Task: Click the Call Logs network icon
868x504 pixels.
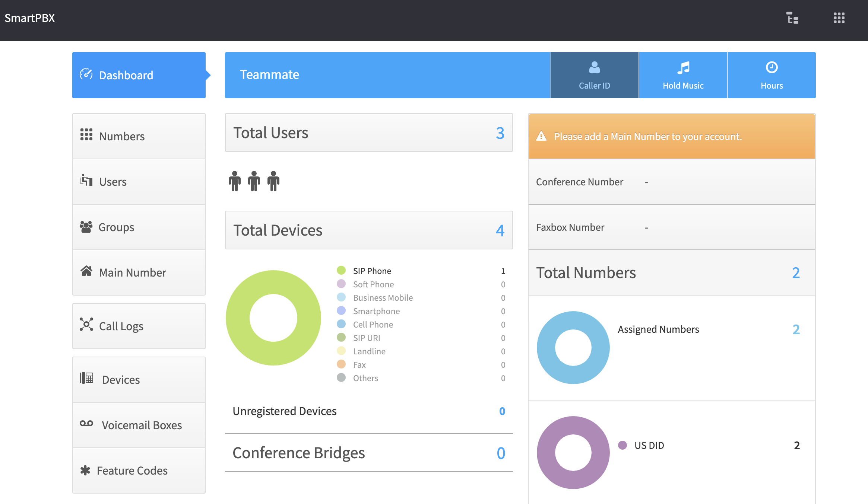Action: coord(86,325)
